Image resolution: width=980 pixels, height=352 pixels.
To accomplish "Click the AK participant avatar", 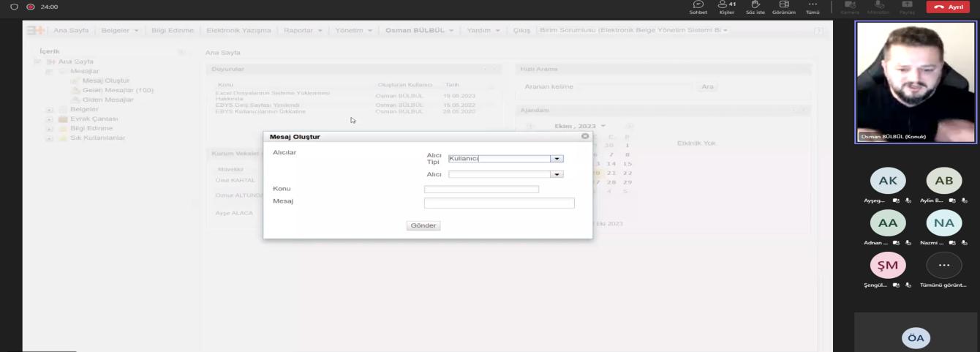I will [x=888, y=181].
